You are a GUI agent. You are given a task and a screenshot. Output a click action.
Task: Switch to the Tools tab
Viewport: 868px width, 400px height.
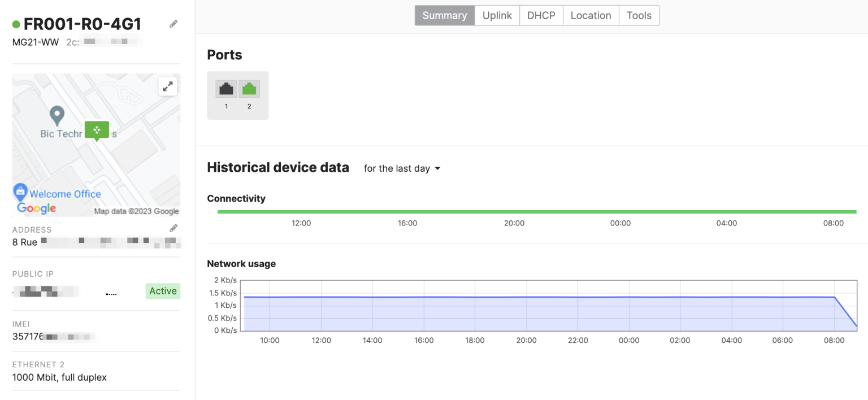639,15
